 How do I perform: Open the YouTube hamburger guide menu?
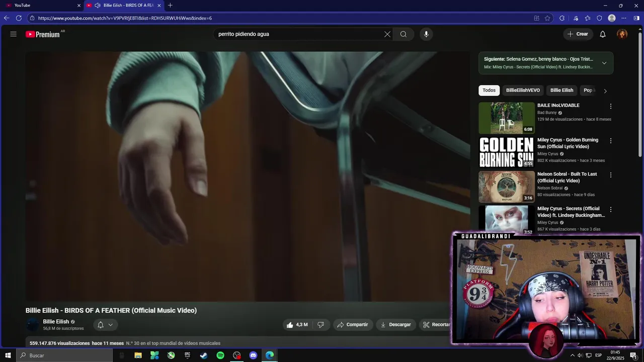tap(14, 34)
